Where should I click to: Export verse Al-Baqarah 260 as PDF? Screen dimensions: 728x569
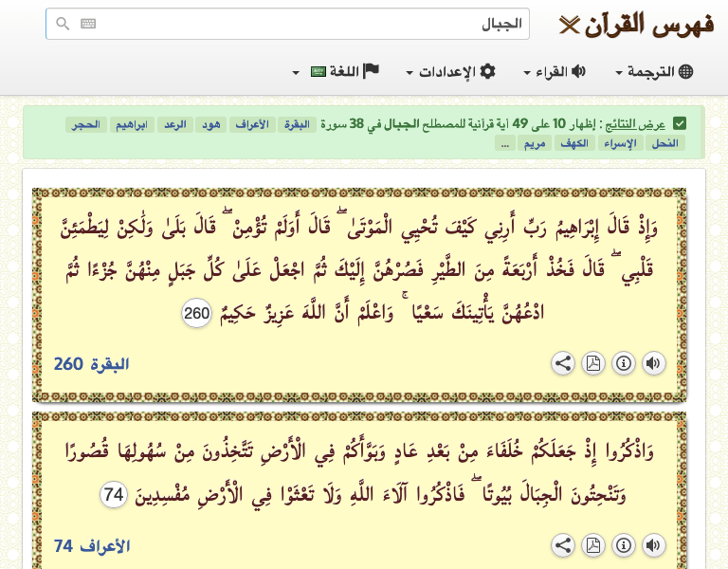593,363
